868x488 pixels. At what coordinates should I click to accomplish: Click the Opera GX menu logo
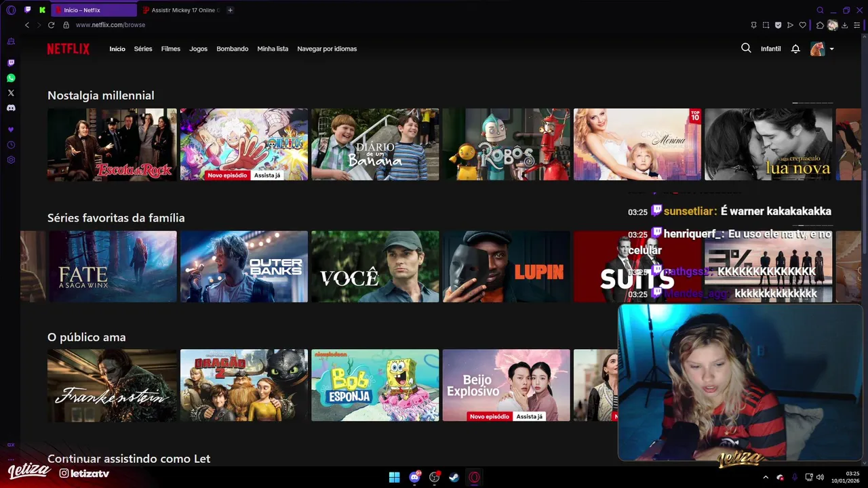11,10
